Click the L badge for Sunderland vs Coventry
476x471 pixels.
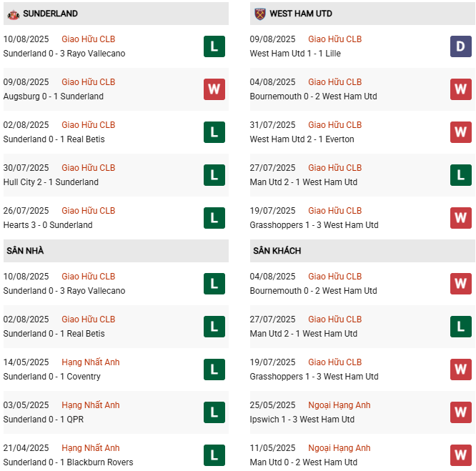tap(214, 370)
